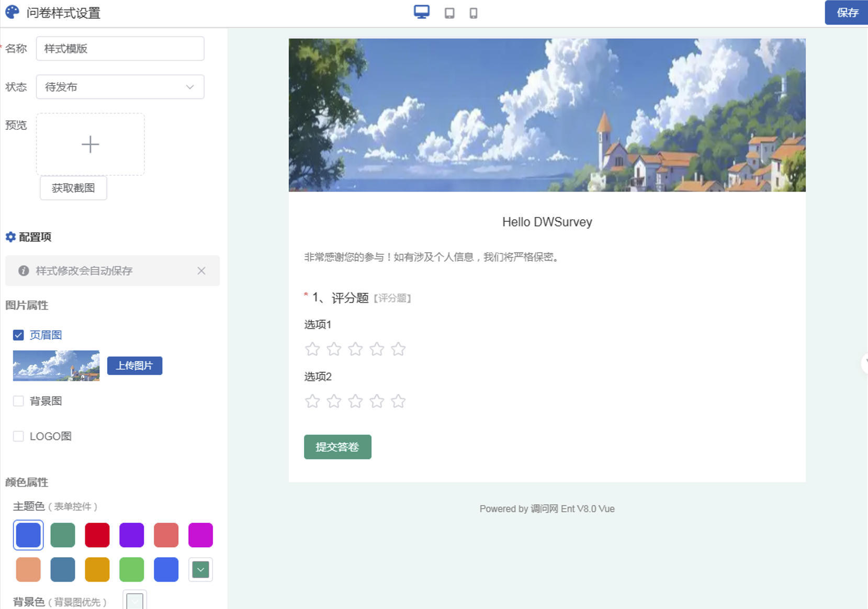Click the 非常感谢您的参与 description text
The height and width of the screenshot is (609, 868).
(433, 257)
